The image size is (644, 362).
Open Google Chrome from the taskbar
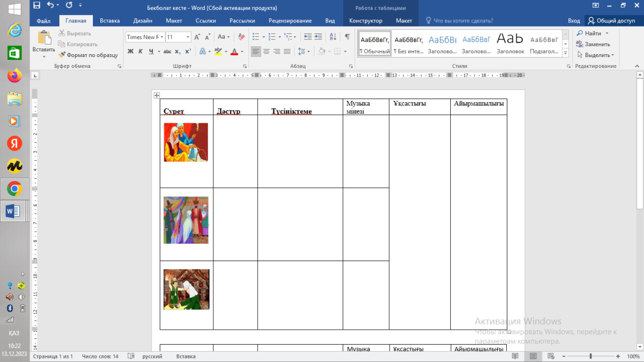coord(14,188)
